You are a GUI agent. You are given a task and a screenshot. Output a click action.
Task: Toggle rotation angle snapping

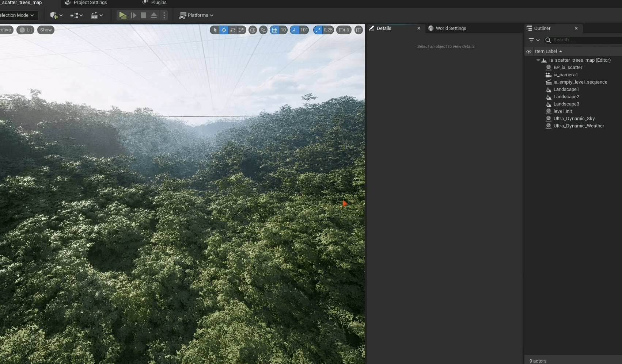295,30
